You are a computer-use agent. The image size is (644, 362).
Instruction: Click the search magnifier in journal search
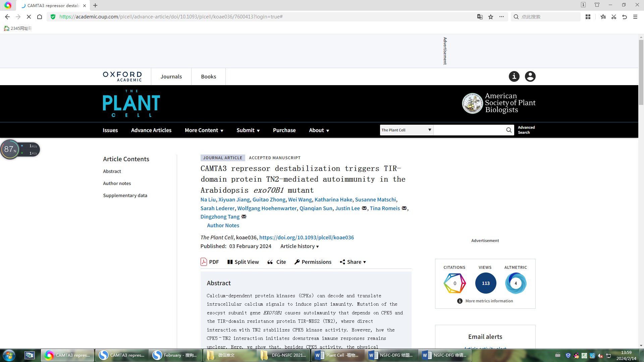pyautogui.click(x=509, y=130)
